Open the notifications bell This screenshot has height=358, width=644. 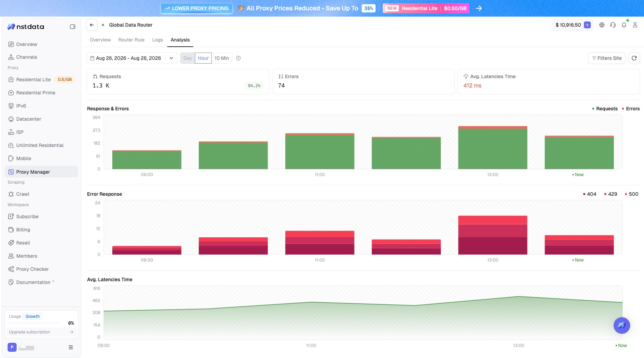tap(624, 25)
